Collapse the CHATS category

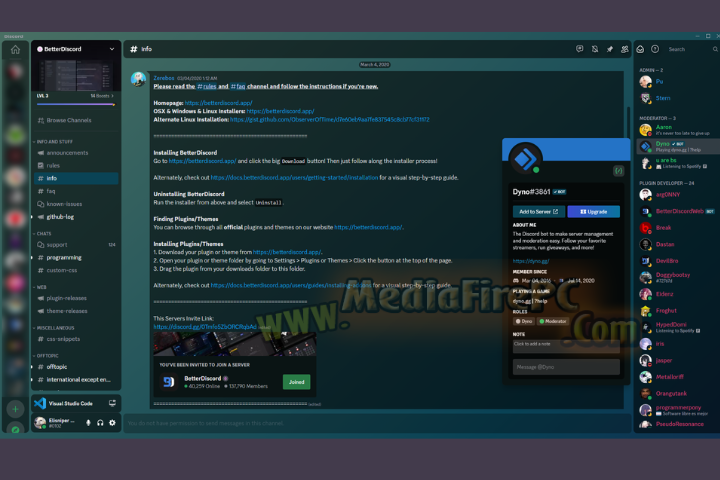pos(42,233)
